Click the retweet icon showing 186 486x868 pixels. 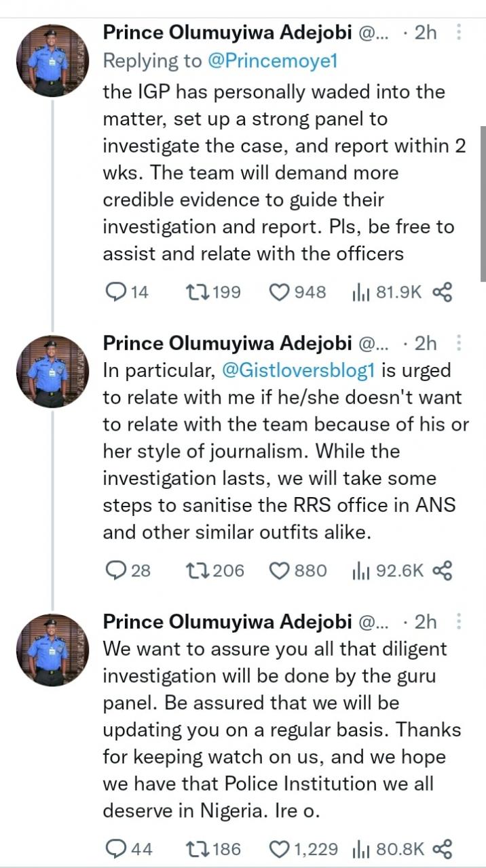(x=199, y=848)
